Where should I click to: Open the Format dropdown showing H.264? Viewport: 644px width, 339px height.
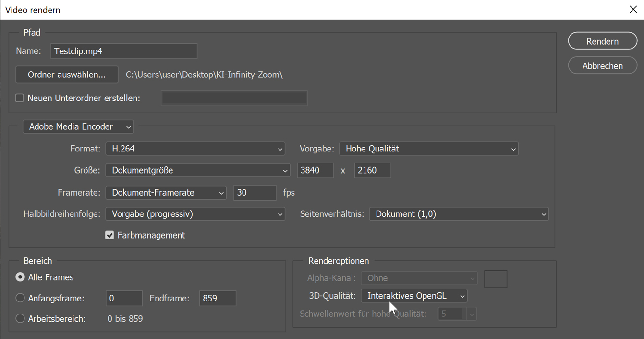(195, 149)
